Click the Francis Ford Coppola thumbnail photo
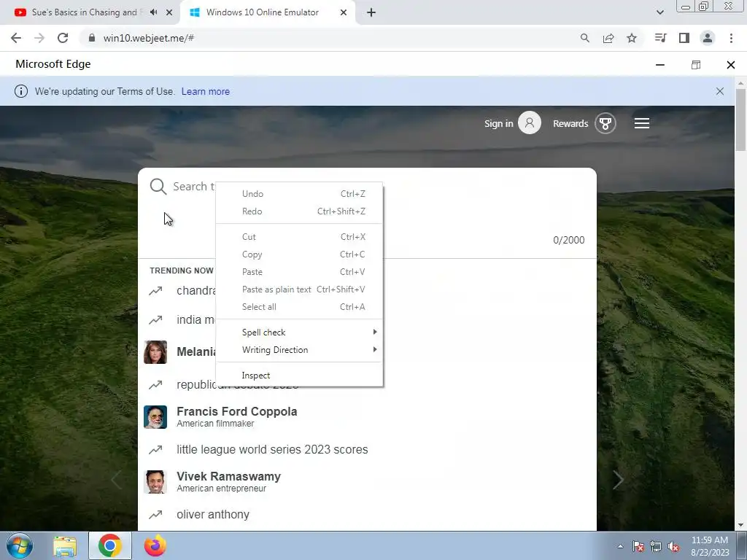This screenshot has width=747, height=560. click(x=155, y=416)
